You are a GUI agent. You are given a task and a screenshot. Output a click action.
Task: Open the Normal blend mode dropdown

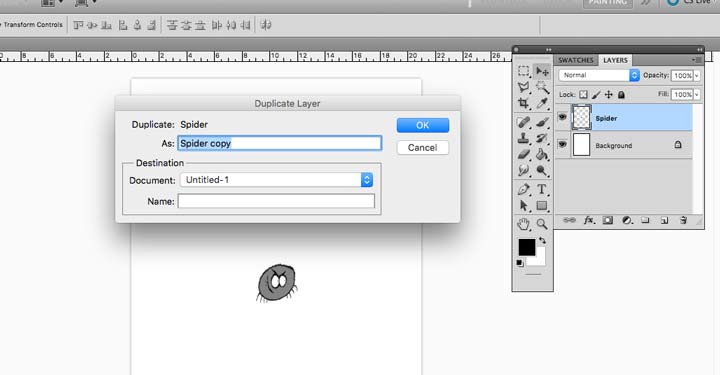click(x=599, y=75)
